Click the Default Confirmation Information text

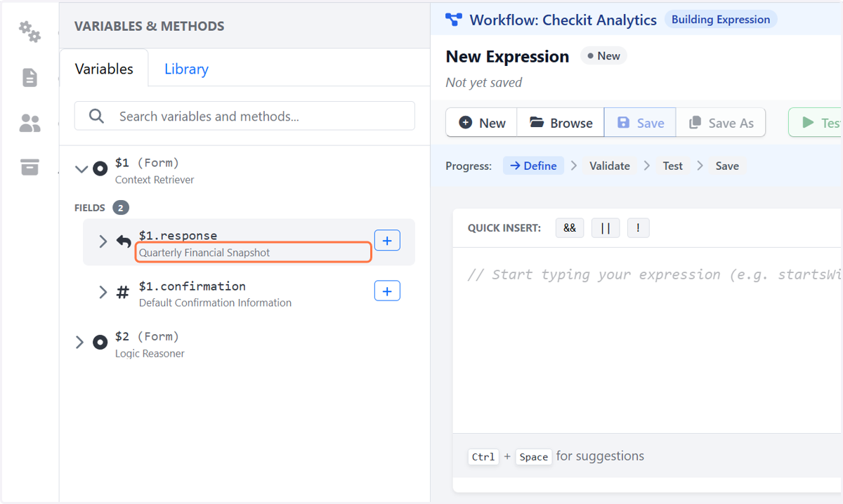click(215, 303)
